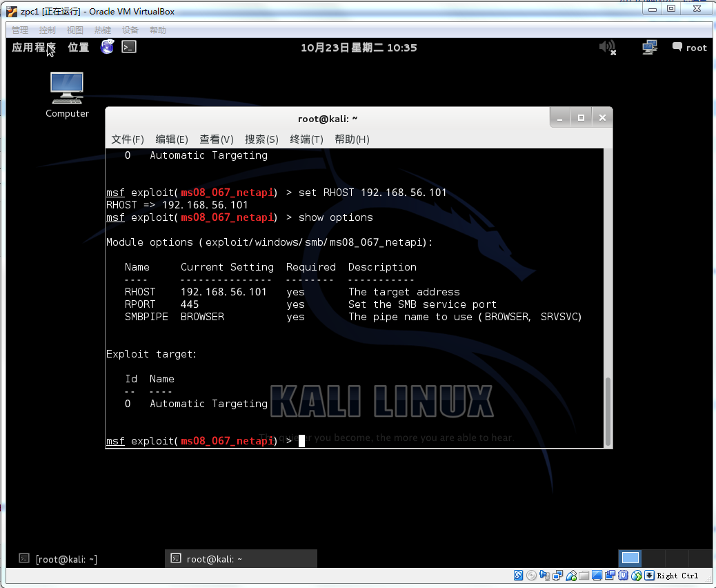Open VirtualBox 管理 menu
716x588 pixels.
(20, 30)
